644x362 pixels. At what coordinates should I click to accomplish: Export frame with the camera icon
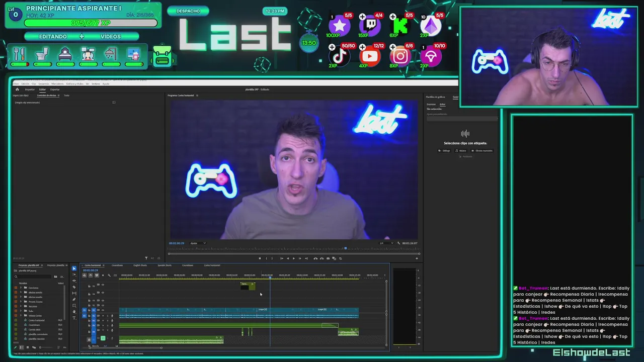(x=328, y=258)
